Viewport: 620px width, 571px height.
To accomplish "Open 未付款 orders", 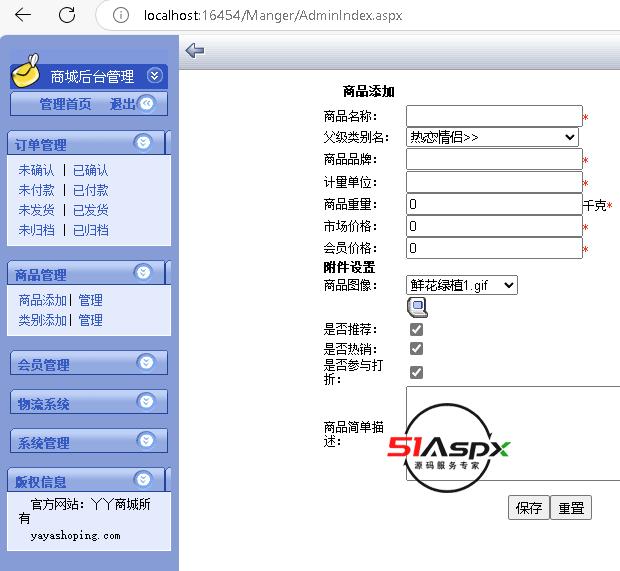I will coord(36,190).
